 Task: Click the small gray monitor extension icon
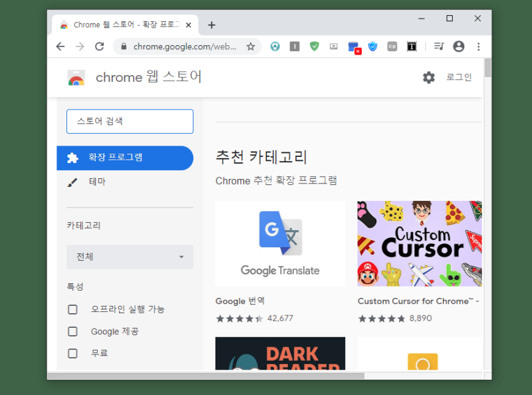pyautogui.click(x=334, y=47)
